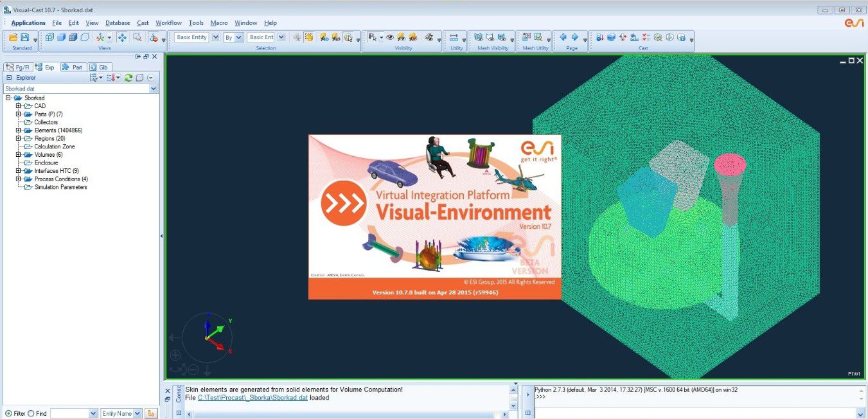Click the filter text input field
This screenshot has width=868, height=419.
coord(69,413)
